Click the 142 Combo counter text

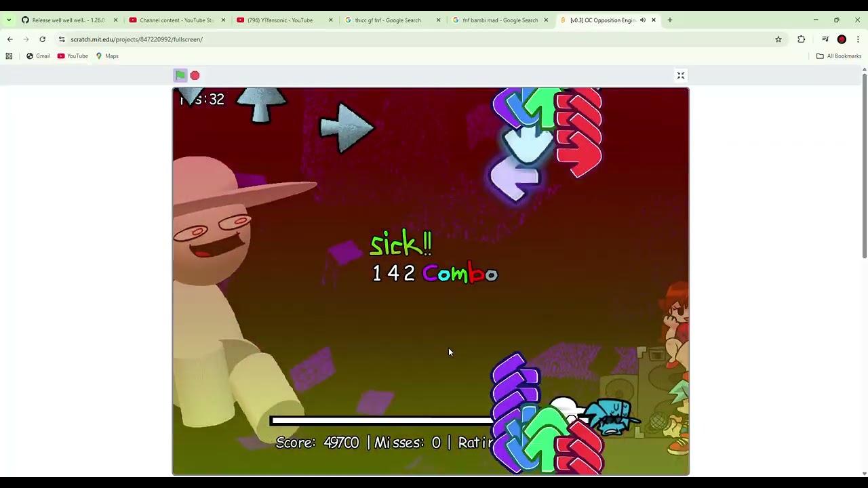(435, 273)
